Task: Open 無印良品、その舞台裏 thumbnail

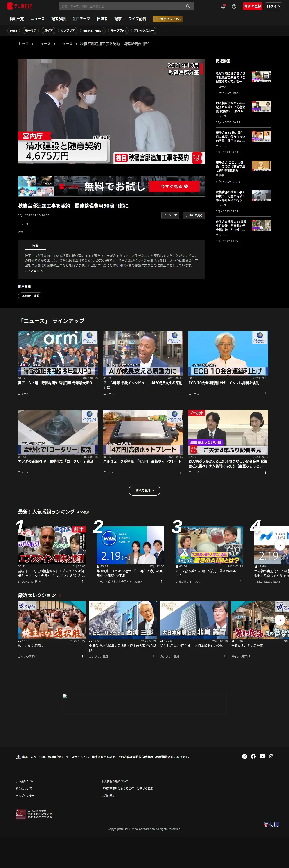Action: click(260, 620)
